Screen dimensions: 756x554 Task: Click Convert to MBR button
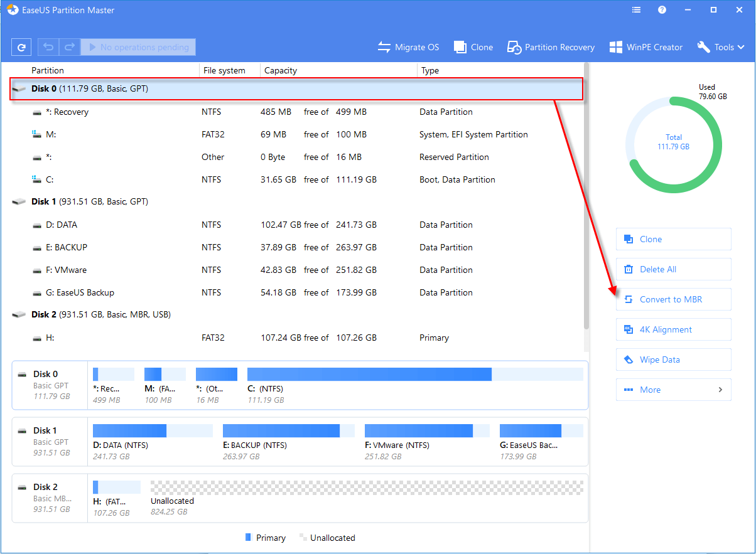click(673, 299)
